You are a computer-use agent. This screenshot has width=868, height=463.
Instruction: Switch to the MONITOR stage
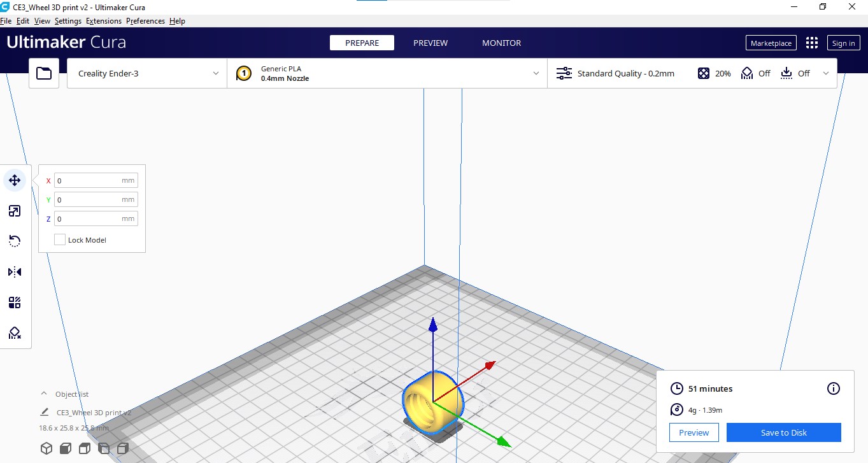point(501,43)
